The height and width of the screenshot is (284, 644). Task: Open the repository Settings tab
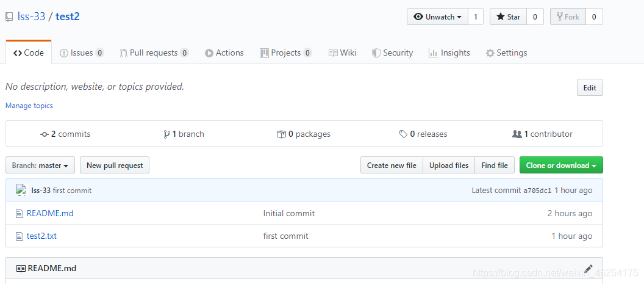pyautogui.click(x=506, y=53)
